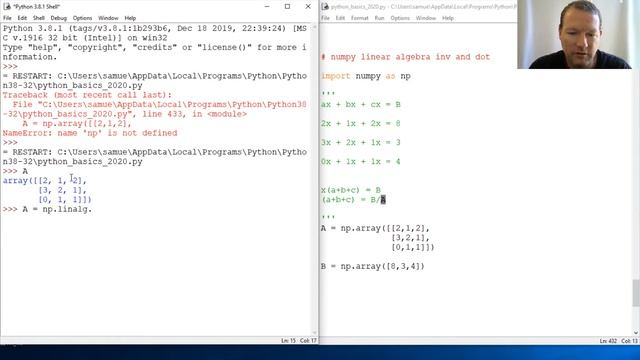Viewport: 640px width, 360px height.
Task: Click the '0x + 1x + 1x = 4' line
Action: pos(361,162)
